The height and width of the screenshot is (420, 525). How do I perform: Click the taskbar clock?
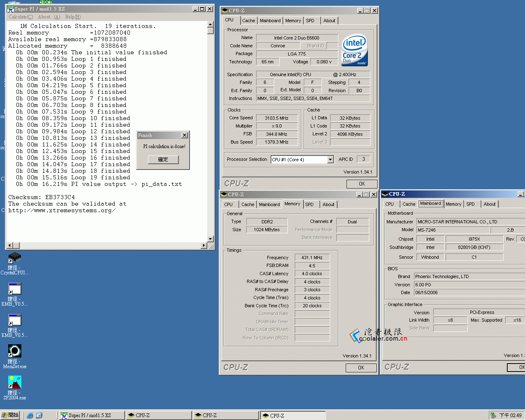[510, 415]
